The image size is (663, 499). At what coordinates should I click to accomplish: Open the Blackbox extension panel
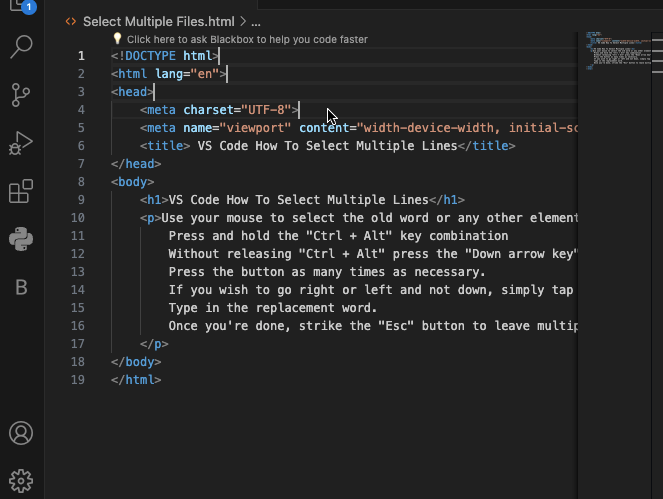(x=21, y=288)
